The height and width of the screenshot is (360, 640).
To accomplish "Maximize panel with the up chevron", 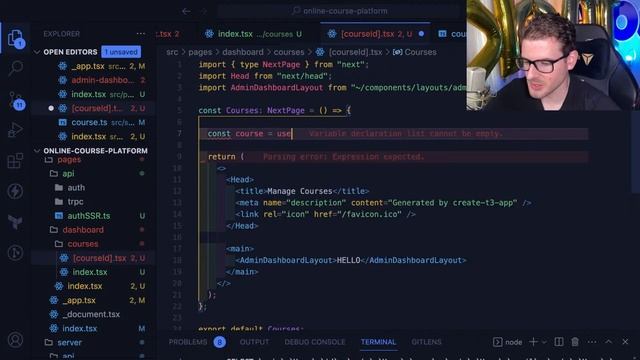I will click(x=609, y=342).
